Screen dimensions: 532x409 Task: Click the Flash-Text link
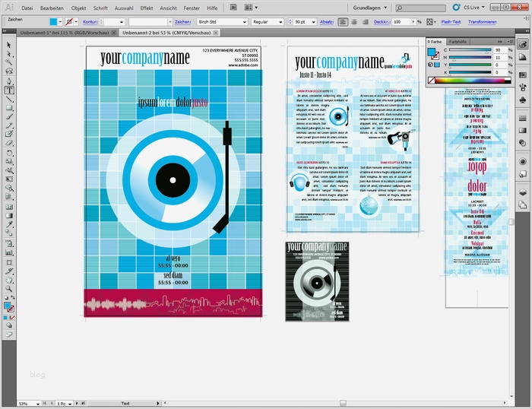click(451, 22)
